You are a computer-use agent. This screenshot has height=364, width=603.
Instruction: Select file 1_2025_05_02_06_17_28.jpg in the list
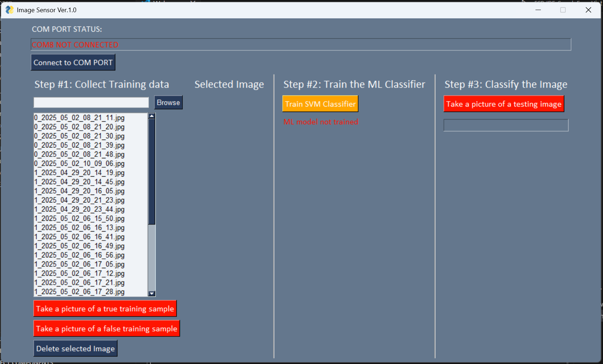(79, 292)
